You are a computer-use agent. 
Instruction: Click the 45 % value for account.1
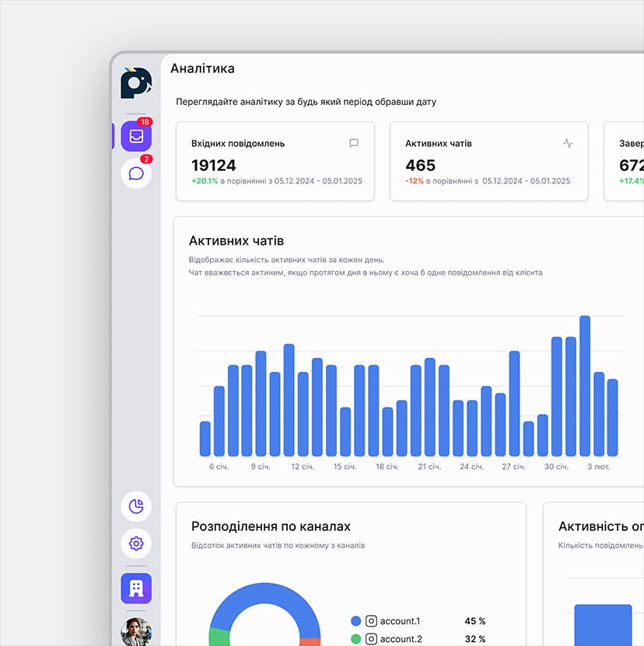pos(474,621)
